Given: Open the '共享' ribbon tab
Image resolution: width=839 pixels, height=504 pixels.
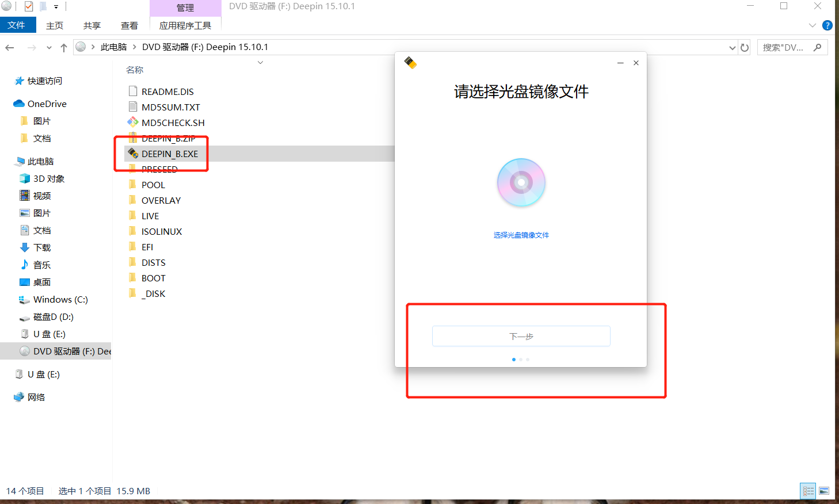Looking at the screenshot, I should pos(92,25).
